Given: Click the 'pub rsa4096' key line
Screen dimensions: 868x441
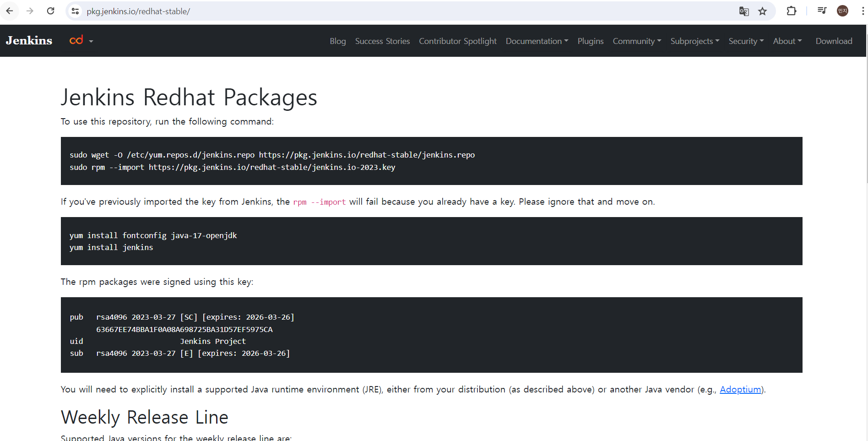Looking at the screenshot, I should click(182, 317).
